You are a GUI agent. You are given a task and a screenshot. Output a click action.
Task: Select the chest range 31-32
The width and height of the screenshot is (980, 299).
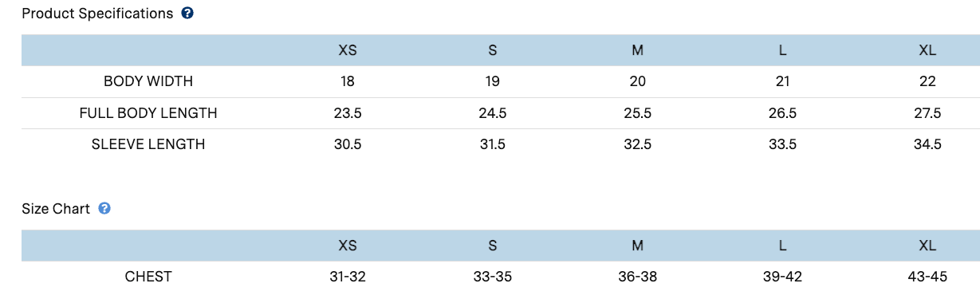(x=348, y=277)
